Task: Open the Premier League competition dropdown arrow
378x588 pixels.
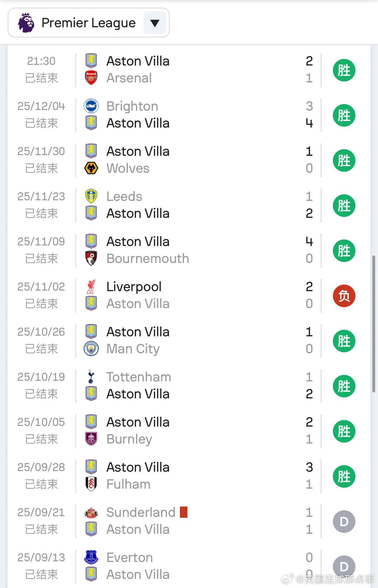Action: [x=155, y=23]
